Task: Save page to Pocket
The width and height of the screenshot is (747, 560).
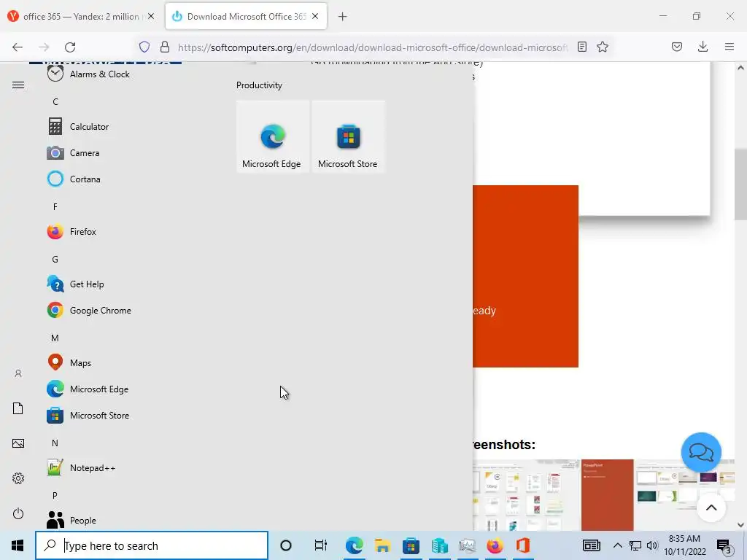Action: coord(677,47)
